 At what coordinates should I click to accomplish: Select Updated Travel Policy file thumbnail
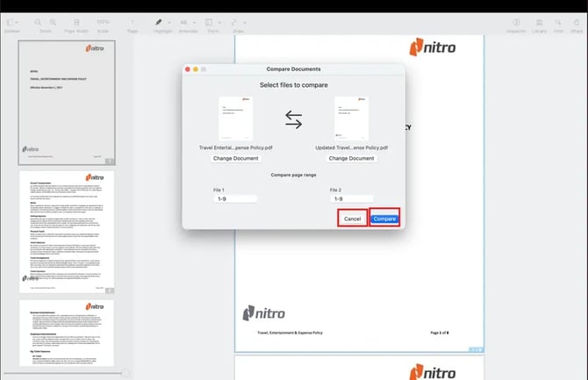(x=351, y=118)
